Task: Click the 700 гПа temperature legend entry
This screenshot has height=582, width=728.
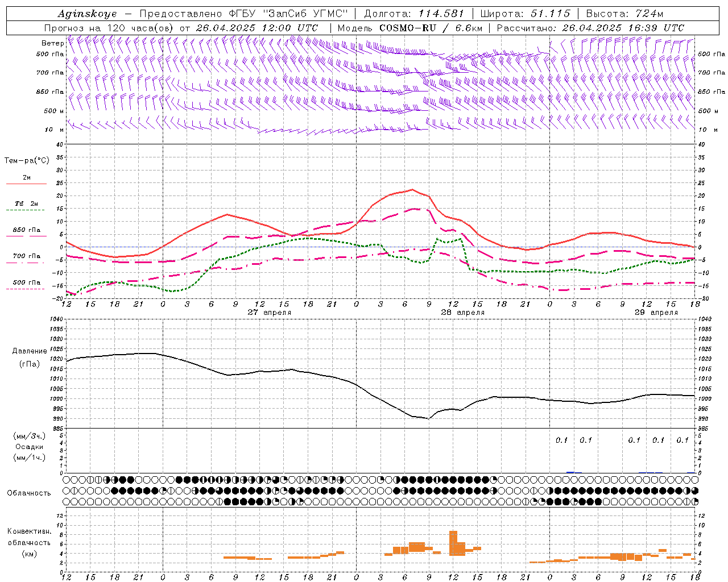Action: (26, 256)
